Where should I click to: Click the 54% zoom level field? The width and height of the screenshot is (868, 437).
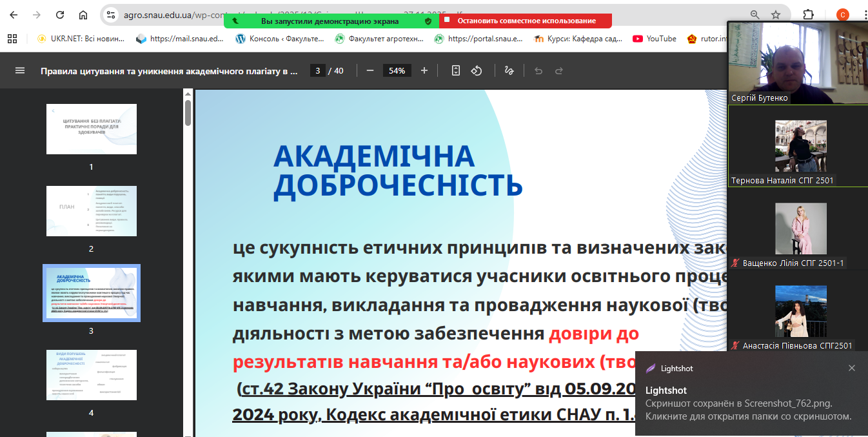pos(397,71)
